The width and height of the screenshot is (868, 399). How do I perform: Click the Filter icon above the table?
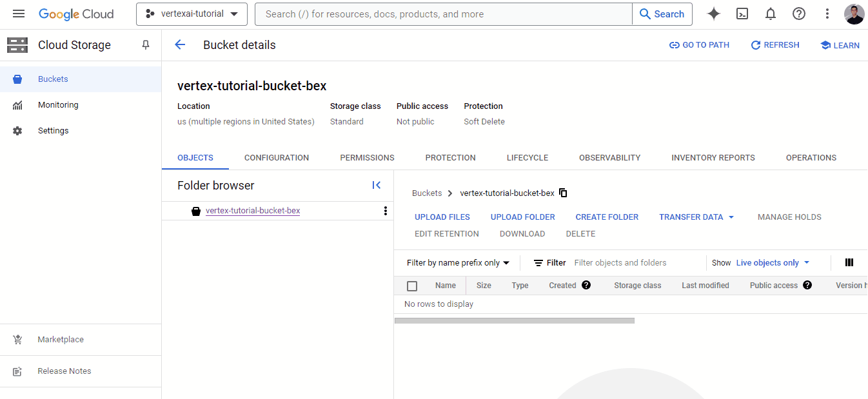(x=538, y=263)
